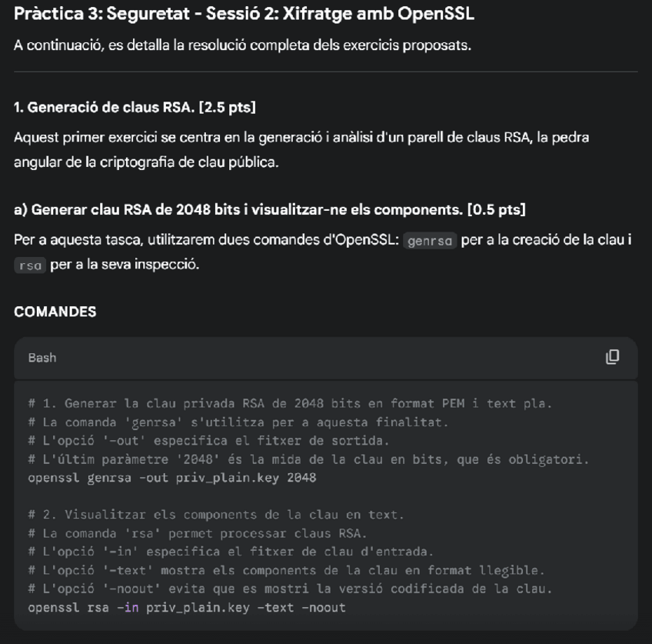Click the 'Generar clau RSA de 2048 bits' subheading
This screenshot has width=652, height=644.
[269, 209]
